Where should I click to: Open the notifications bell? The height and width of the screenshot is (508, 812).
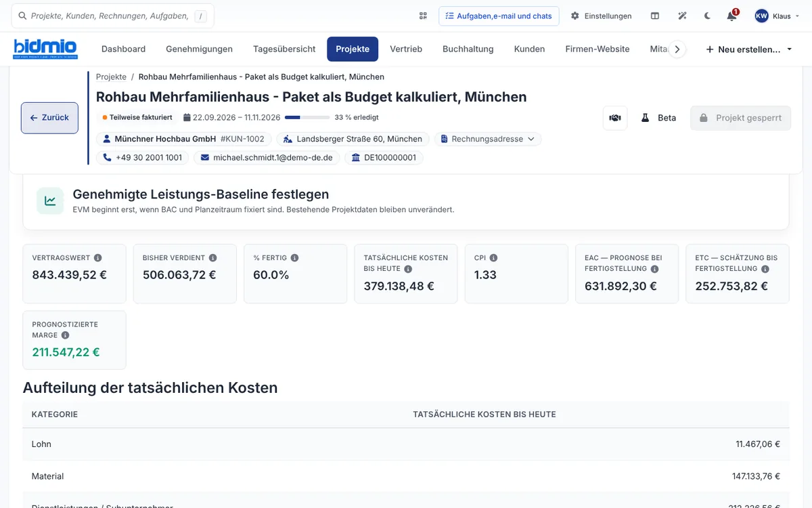point(731,16)
